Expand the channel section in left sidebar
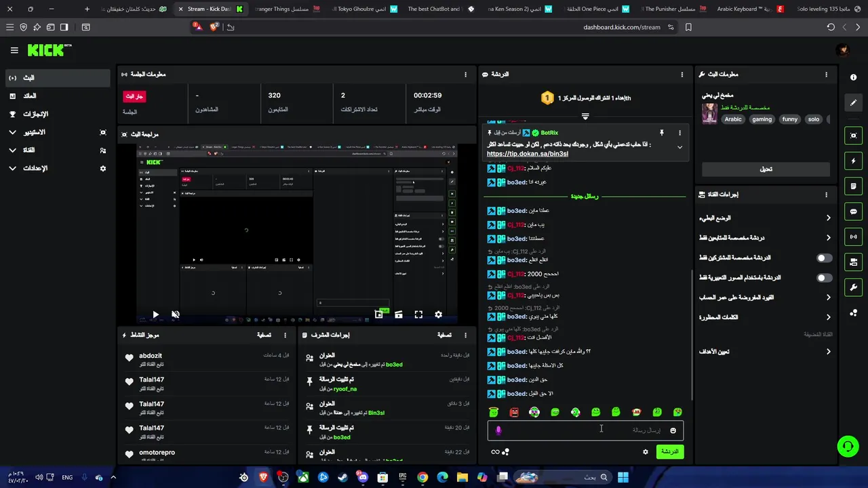 (x=58, y=150)
